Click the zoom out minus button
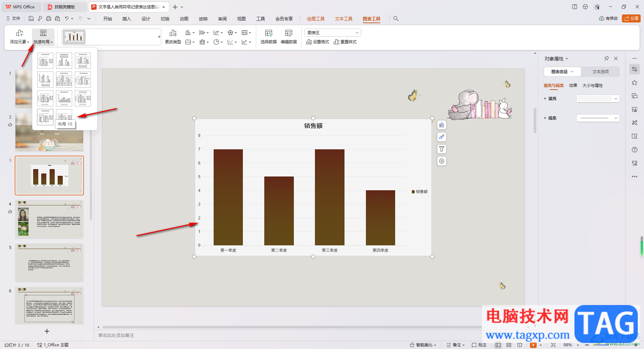644x349 pixels. [x=587, y=345]
